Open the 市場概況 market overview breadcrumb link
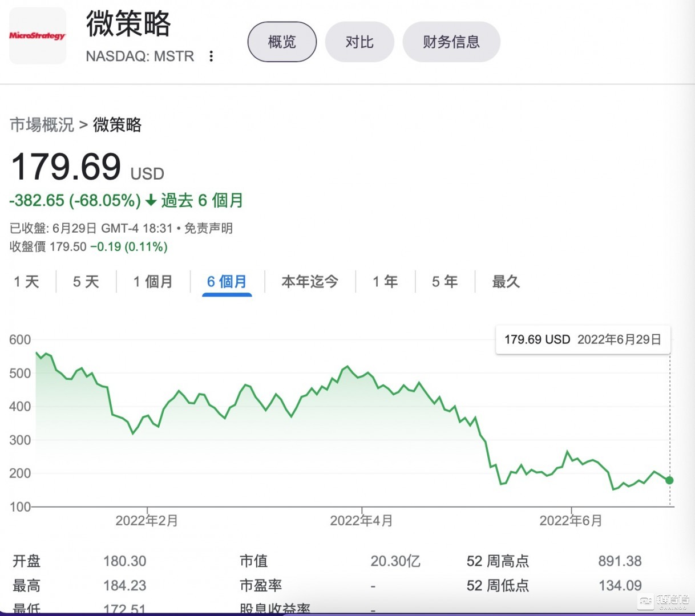Viewport: 695px width, 616px height. pos(41,125)
